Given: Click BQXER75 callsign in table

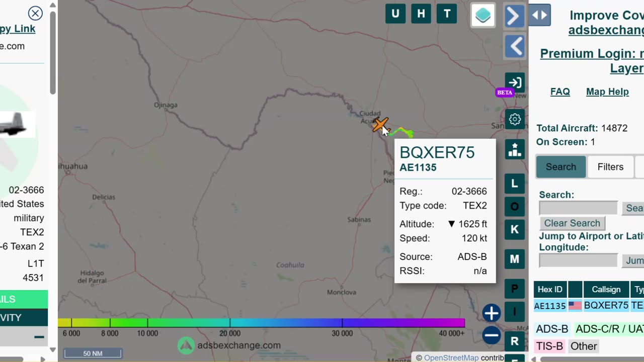Looking at the screenshot, I should (606, 306).
